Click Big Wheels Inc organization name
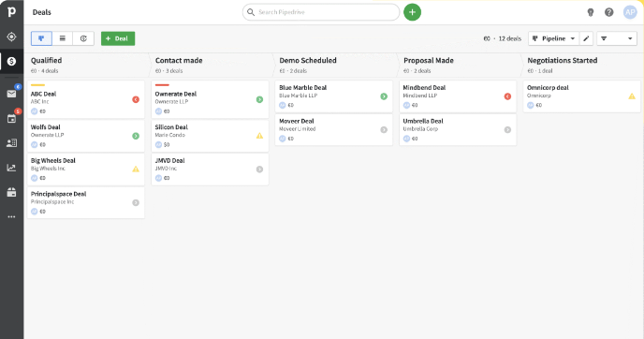Screen dimensions: 644x339 coord(48,169)
